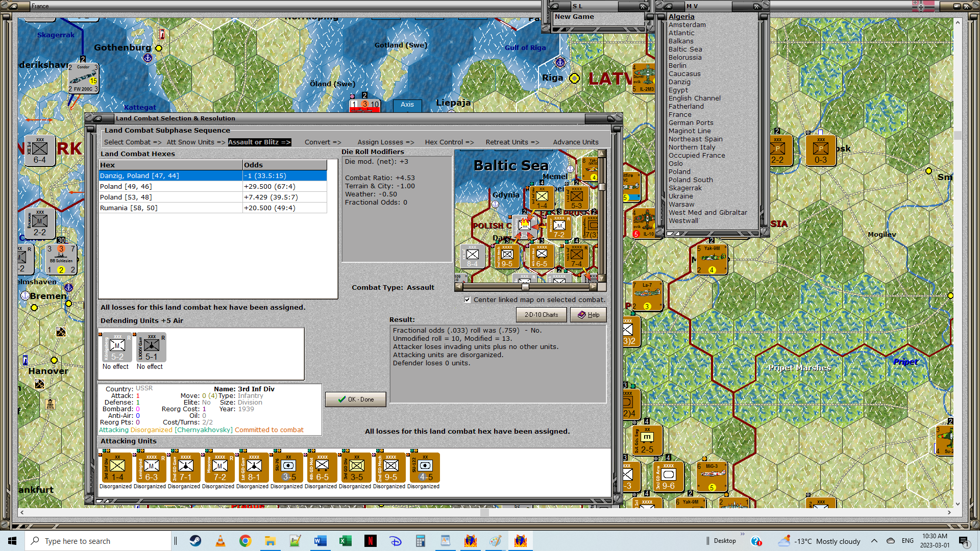This screenshot has height=551, width=980.
Task: Click the linked minimap scroll-right arrow
Action: 593,287
